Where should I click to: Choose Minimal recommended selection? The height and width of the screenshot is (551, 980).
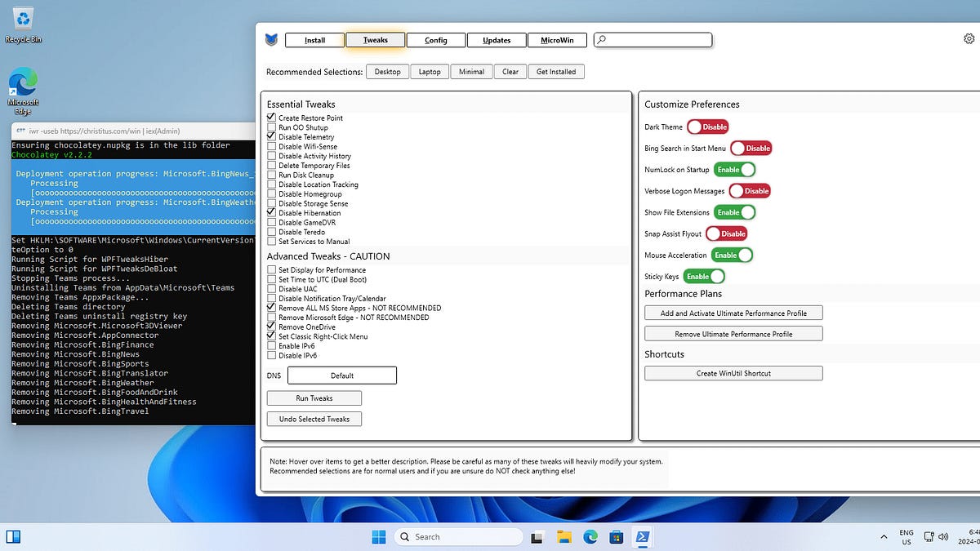click(471, 72)
